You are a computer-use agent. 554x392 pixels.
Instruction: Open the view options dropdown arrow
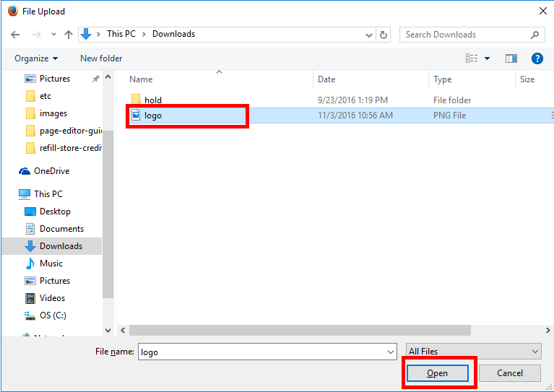point(488,58)
